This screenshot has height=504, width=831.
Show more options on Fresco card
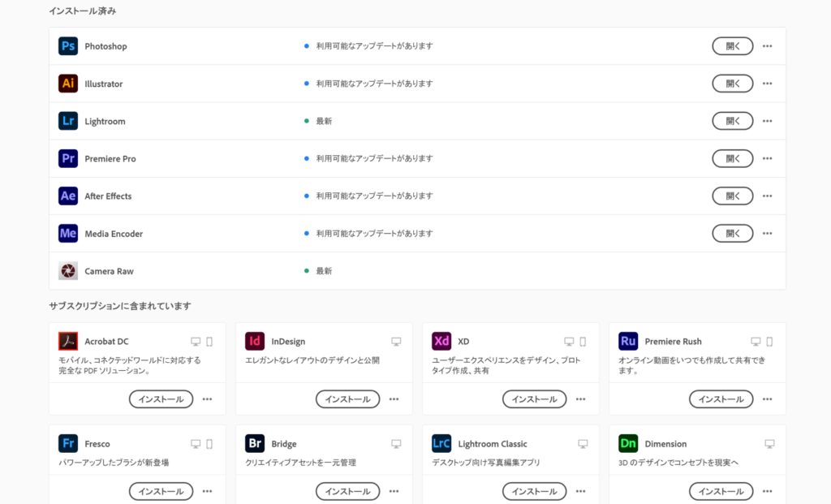207,491
